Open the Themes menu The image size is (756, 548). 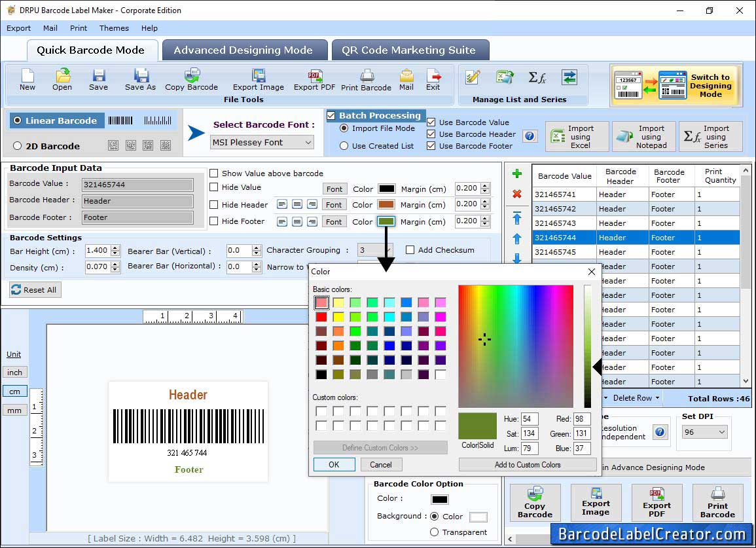tap(115, 28)
